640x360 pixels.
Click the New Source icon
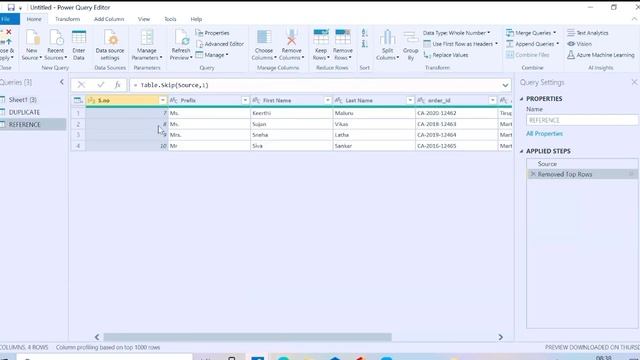click(32, 37)
